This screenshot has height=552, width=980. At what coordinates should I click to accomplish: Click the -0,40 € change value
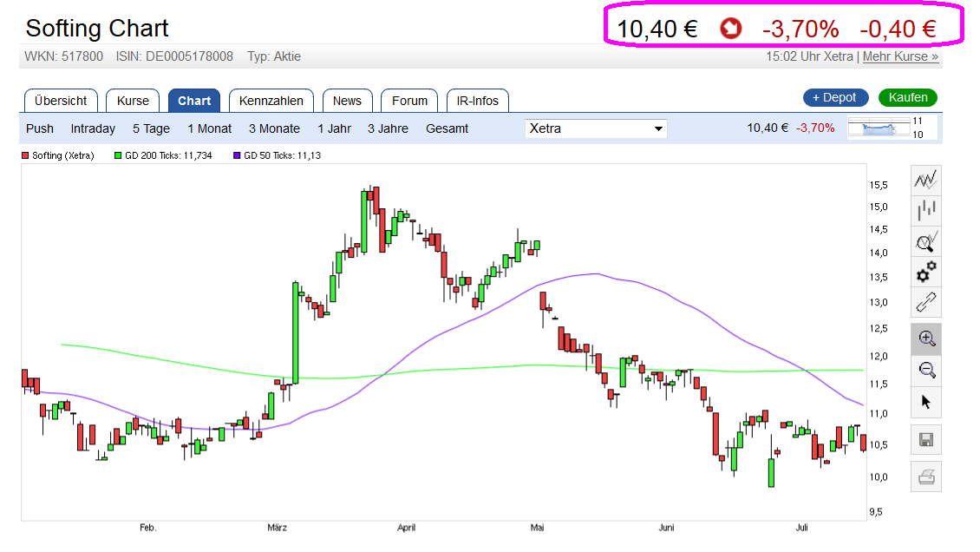[898, 29]
